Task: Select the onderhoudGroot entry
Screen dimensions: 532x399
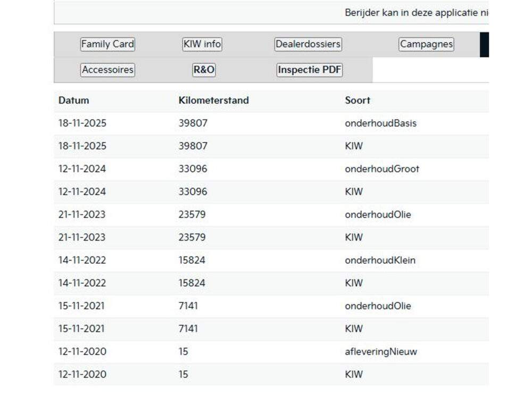Action: (x=382, y=169)
